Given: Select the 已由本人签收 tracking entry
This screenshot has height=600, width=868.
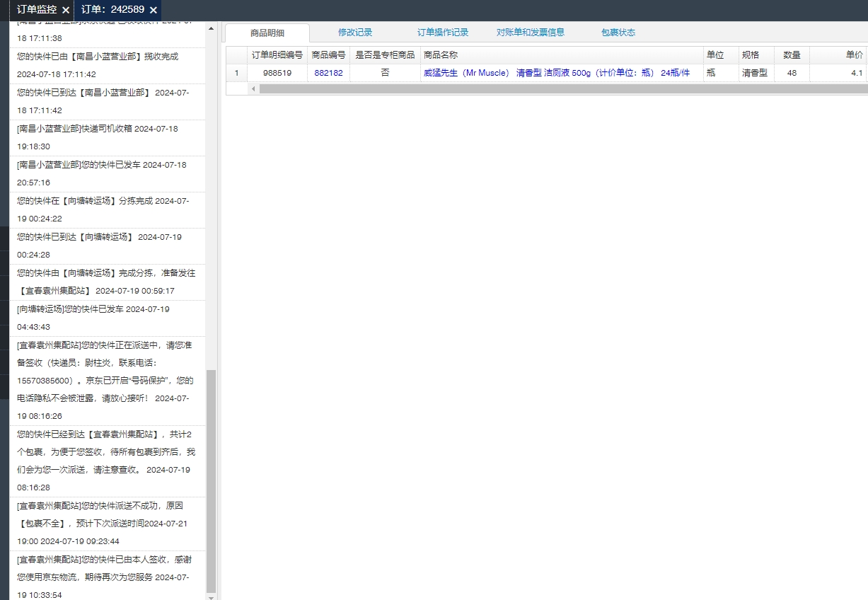Looking at the screenshot, I should (107, 576).
